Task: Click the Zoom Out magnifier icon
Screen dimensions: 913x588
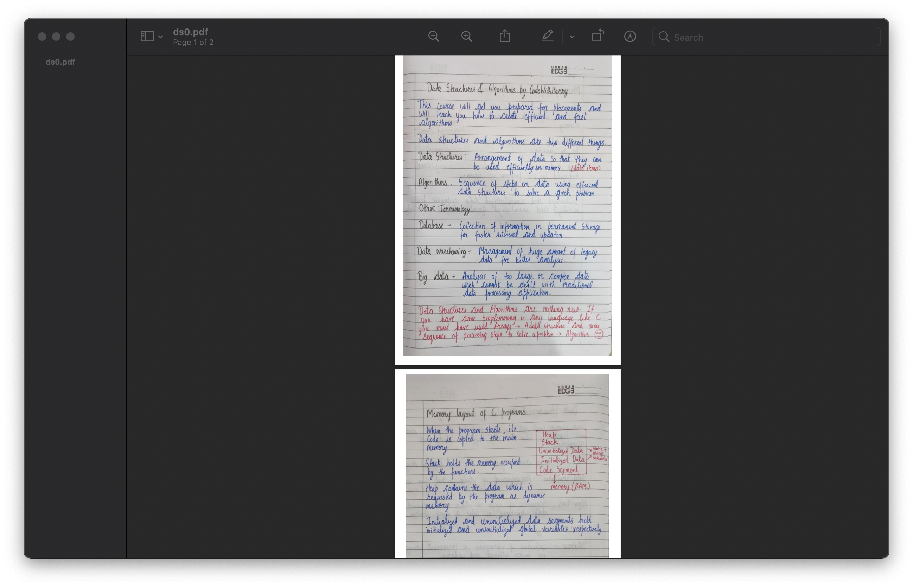Action: point(433,37)
